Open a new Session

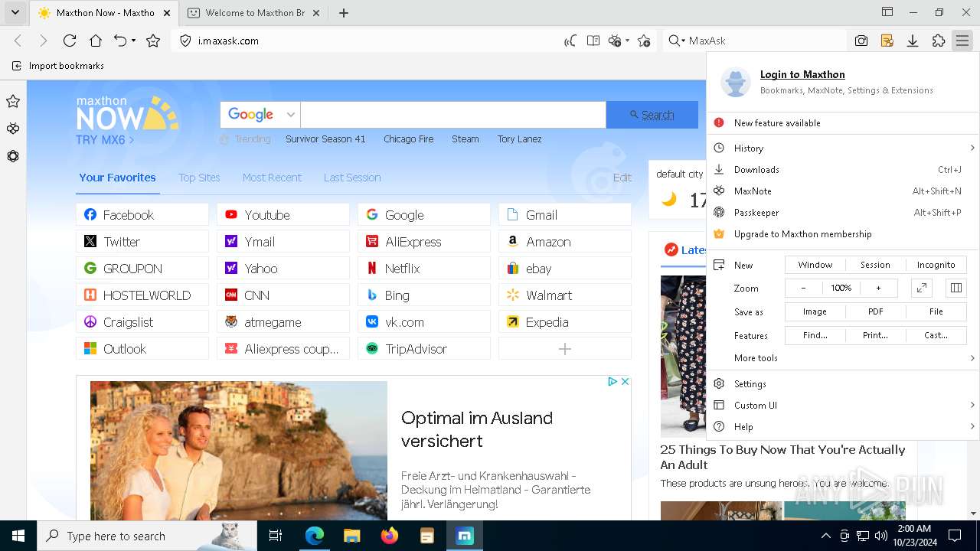pyautogui.click(x=875, y=265)
